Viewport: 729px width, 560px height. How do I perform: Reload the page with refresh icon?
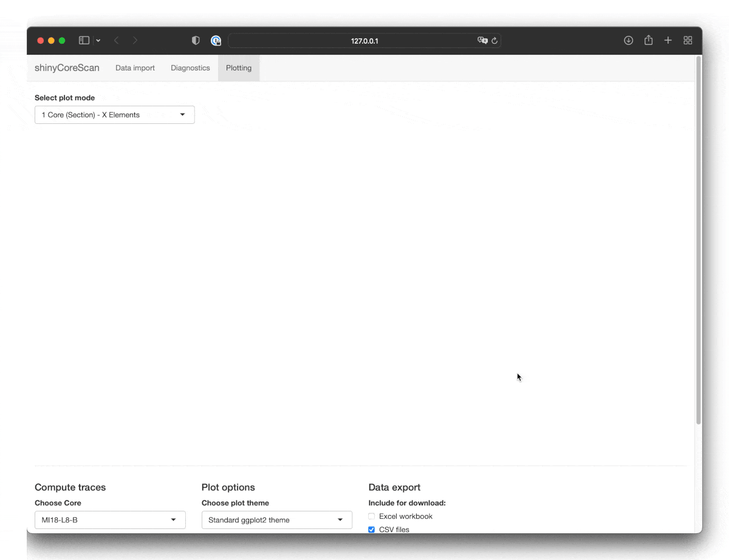point(495,41)
